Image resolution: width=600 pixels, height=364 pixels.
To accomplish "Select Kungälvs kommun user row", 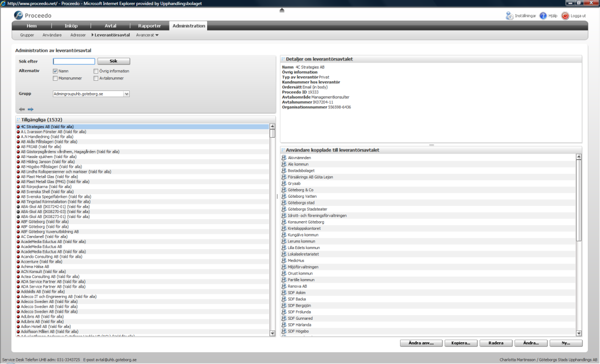I will tap(428, 235).
